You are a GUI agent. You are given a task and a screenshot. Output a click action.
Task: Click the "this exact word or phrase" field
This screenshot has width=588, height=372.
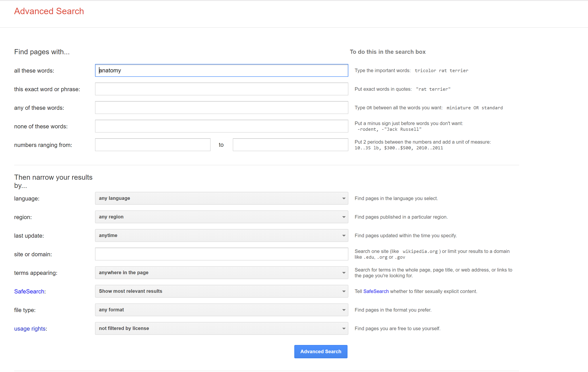pyautogui.click(x=221, y=89)
